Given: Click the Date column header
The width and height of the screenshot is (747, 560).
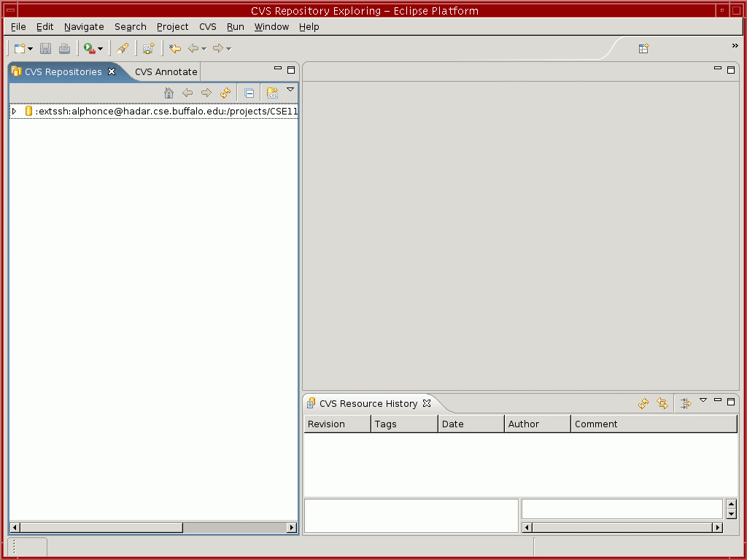Looking at the screenshot, I should click(x=471, y=424).
